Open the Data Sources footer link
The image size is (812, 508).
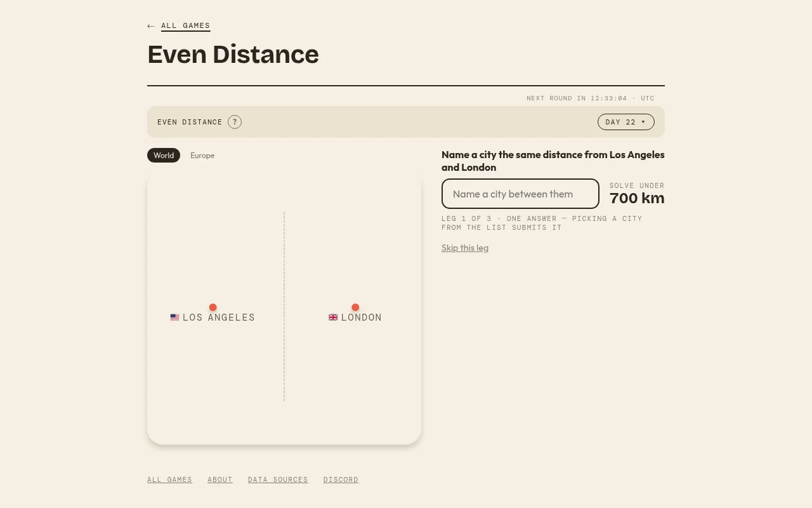[x=278, y=479]
